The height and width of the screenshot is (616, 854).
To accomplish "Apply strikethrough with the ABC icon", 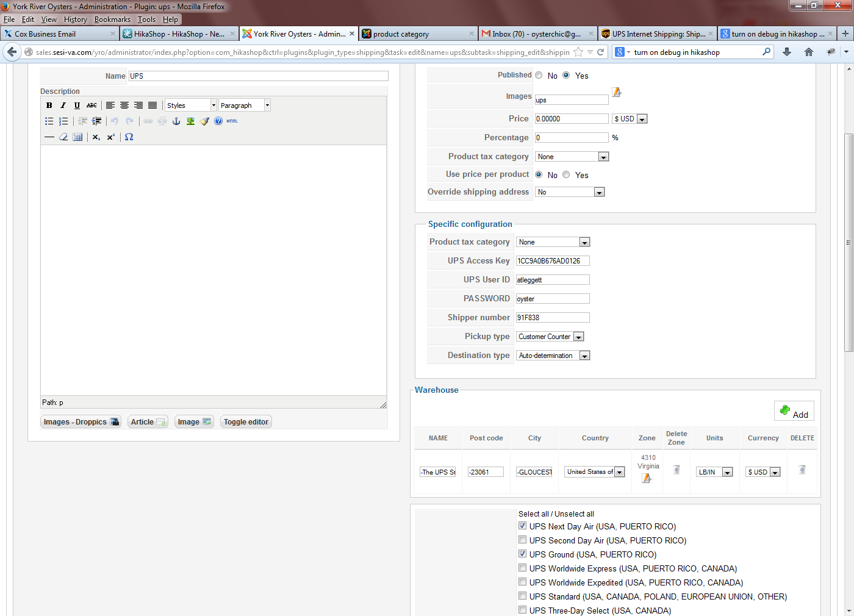I will pyautogui.click(x=91, y=106).
